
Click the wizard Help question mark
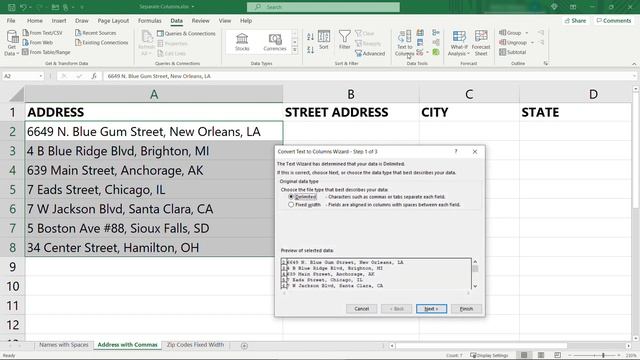coord(456,151)
